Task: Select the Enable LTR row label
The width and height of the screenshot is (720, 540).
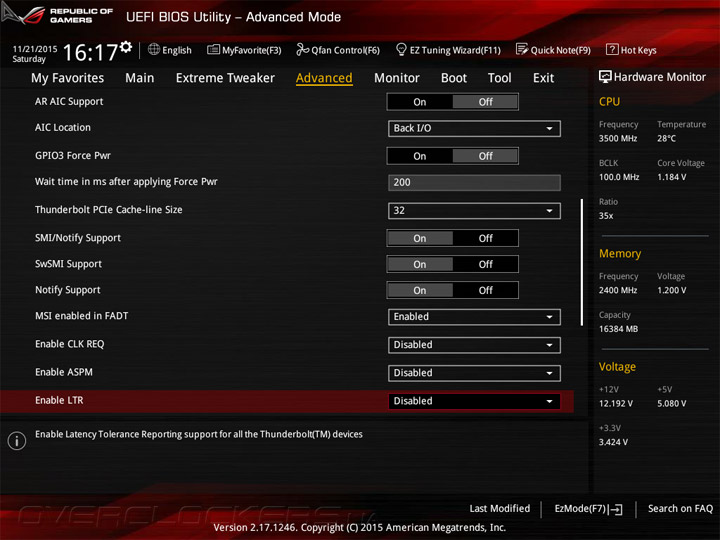Action: pos(59,400)
